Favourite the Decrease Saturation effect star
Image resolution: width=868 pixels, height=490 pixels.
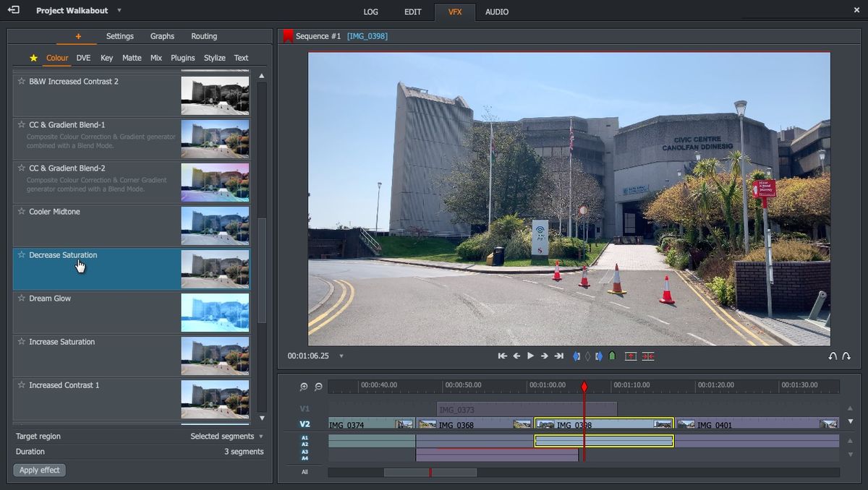tap(20, 255)
